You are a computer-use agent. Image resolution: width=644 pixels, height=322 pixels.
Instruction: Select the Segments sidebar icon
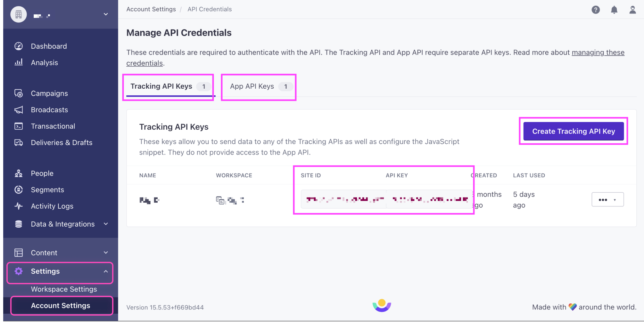[x=19, y=189]
